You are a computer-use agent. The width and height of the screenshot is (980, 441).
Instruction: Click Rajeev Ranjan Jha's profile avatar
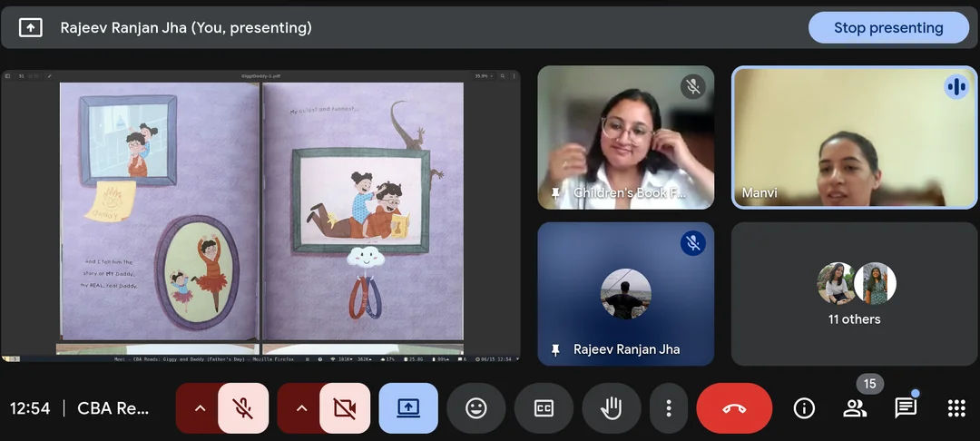(625, 294)
